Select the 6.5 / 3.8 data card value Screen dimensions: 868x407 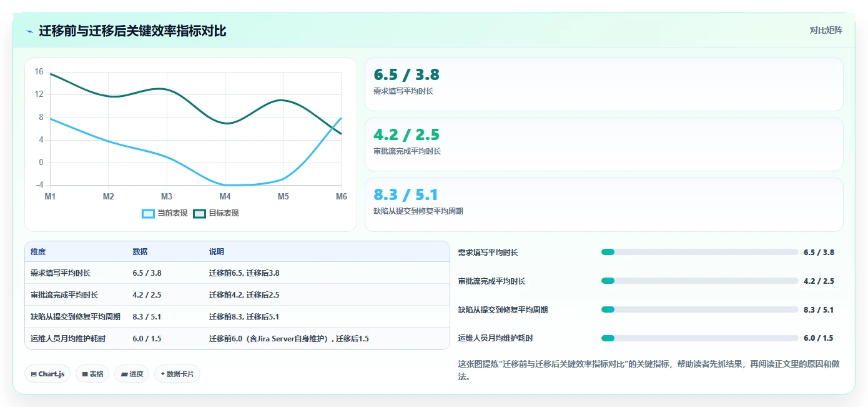[407, 75]
